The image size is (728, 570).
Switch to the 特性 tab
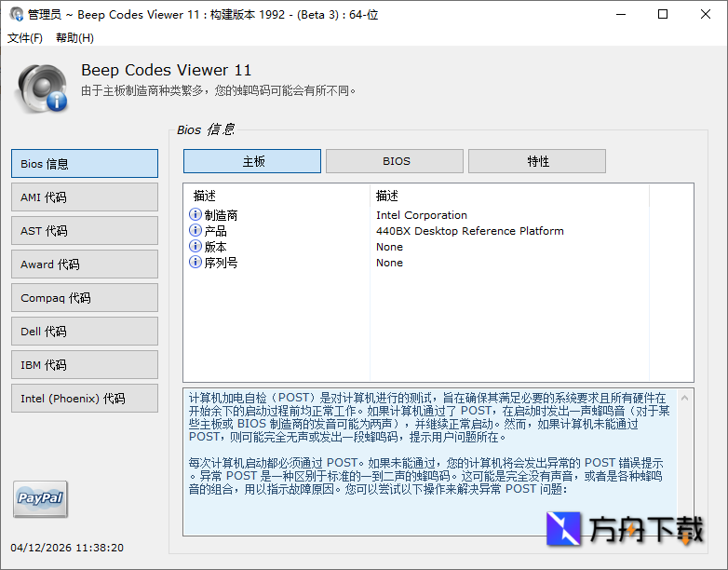tap(537, 161)
